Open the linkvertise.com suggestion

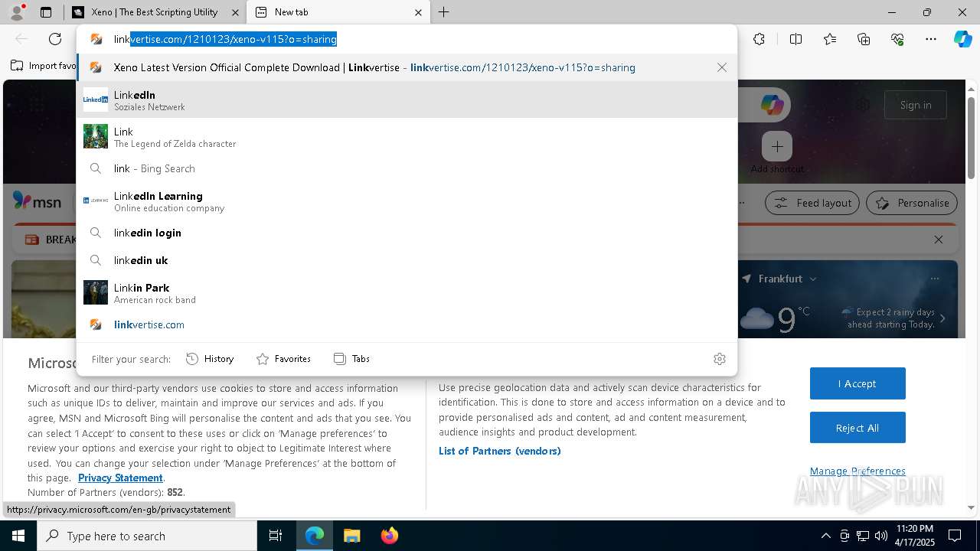pos(407,324)
